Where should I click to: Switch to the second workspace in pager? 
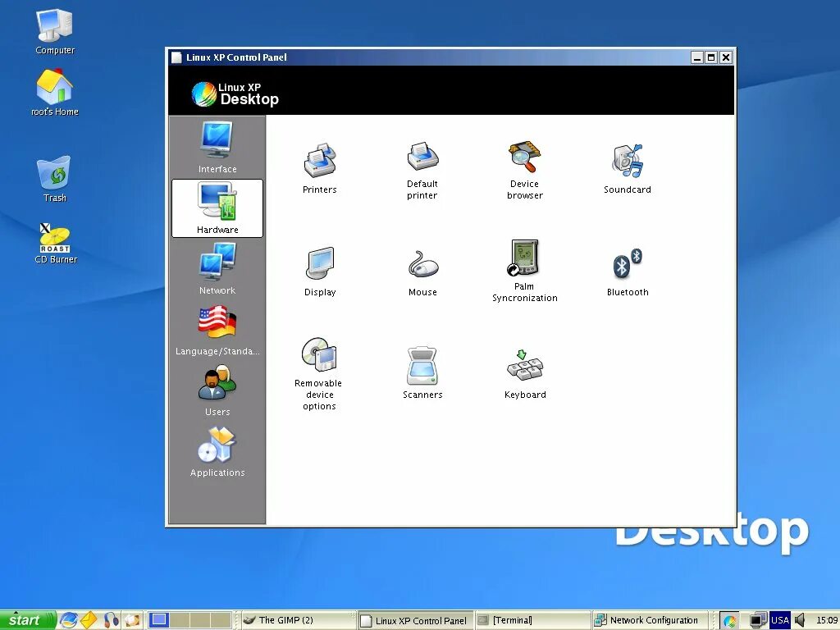180,620
